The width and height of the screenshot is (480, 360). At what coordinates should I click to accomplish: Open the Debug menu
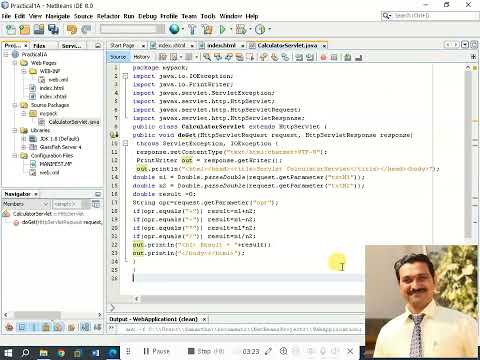147,16
